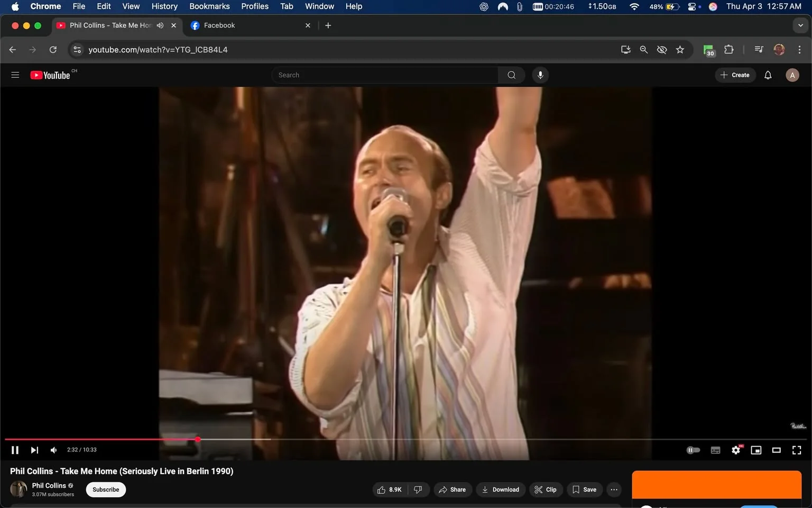The width and height of the screenshot is (812, 508).
Task: Open Wi-Fi status menu
Action: [634, 6]
